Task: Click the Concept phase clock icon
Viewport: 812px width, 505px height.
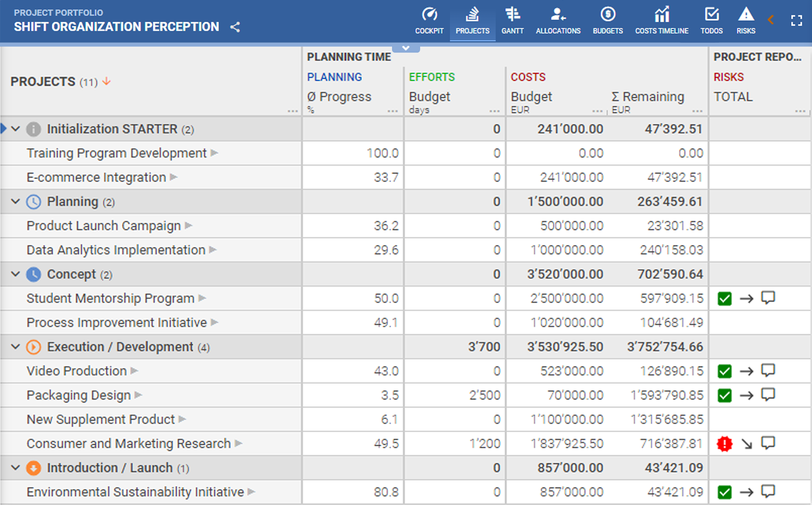Action: (34, 274)
